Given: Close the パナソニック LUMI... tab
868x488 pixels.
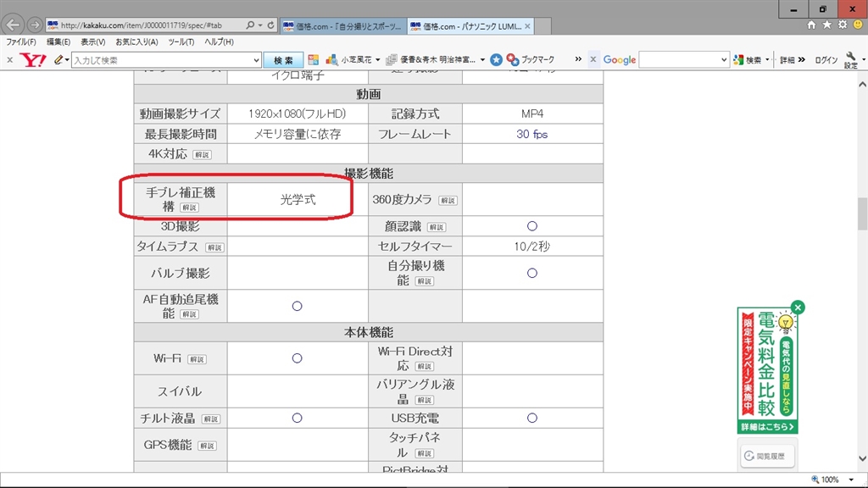Looking at the screenshot, I should click(527, 26).
